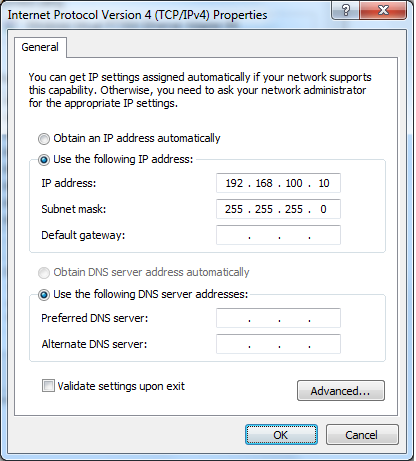The image size is (416, 461).
Task: Enable Validate settings upon exit checkbox
Action: tap(48, 386)
